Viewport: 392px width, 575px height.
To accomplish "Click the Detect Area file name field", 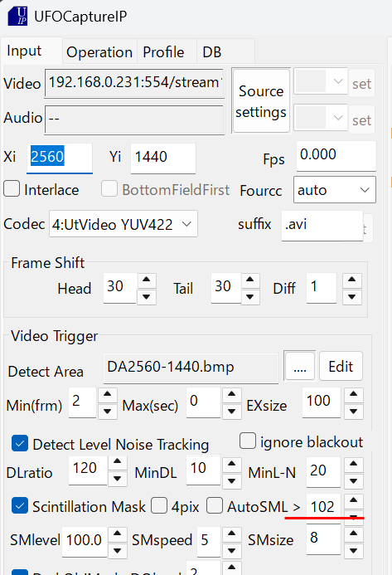I will tap(191, 368).
